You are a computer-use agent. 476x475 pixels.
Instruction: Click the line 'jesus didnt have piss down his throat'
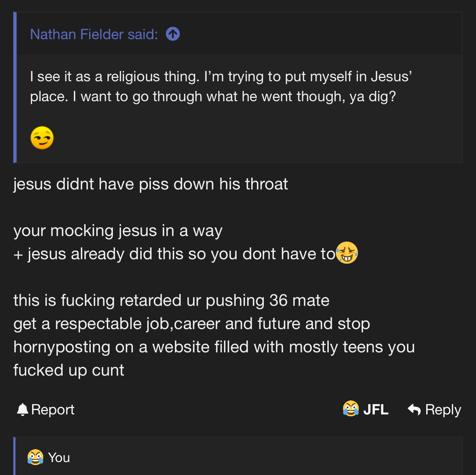[x=151, y=184]
